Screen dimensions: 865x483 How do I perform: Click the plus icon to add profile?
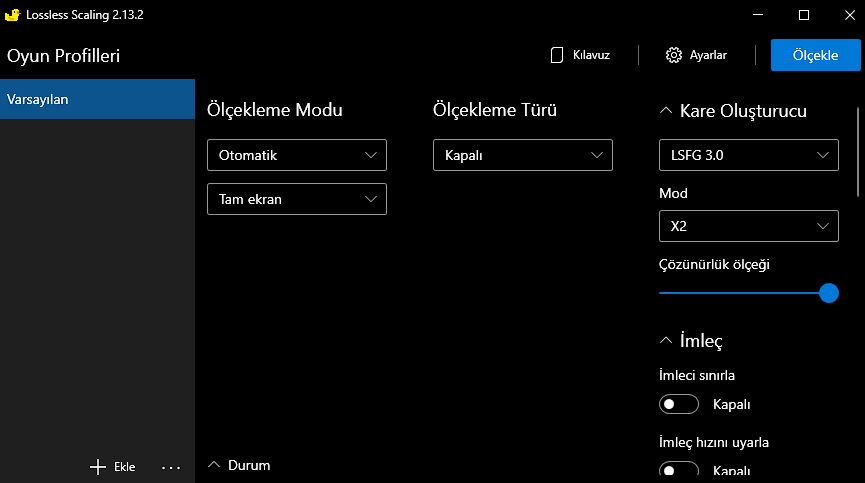tap(97, 466)
